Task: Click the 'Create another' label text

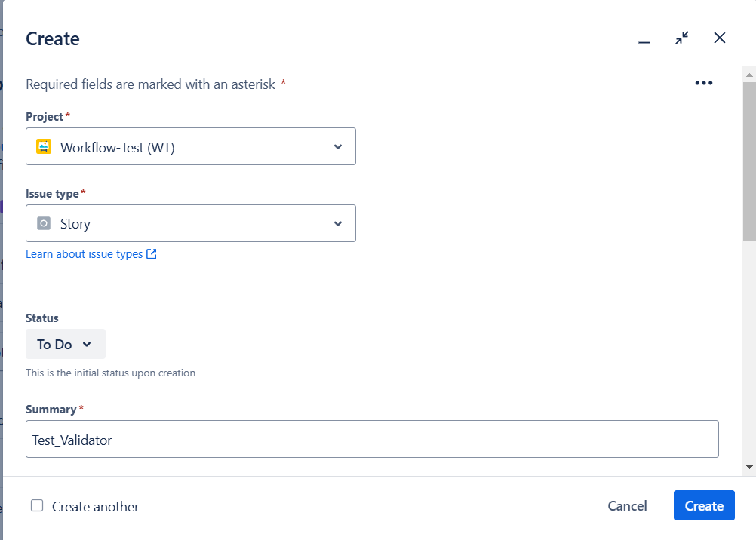Action: coord(95,507)
